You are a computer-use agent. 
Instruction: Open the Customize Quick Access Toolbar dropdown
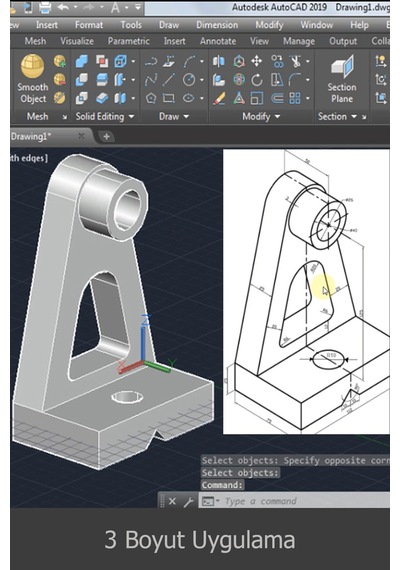138,7
